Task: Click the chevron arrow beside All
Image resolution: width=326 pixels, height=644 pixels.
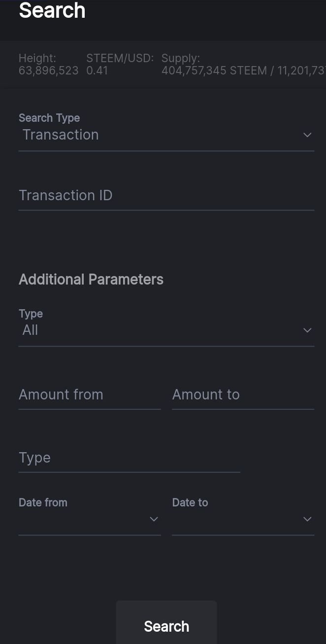Action: 307,330
